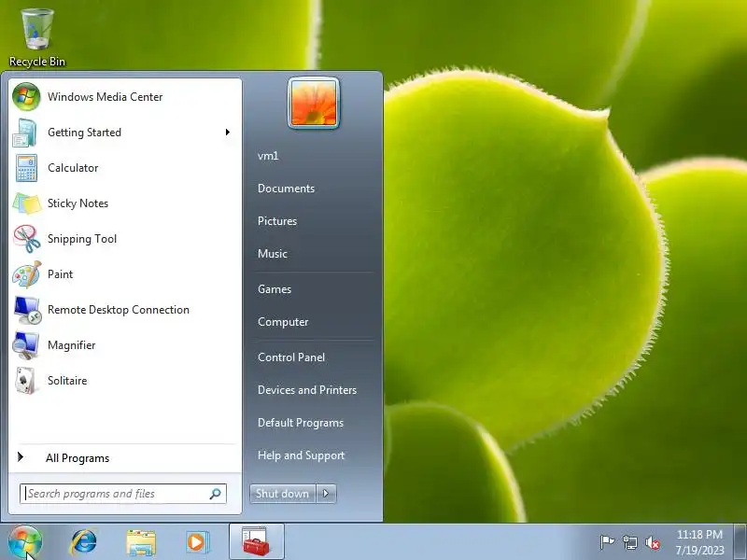Click the Remote Desktop Connection icon
The image size is (747, 560).
[27, 310]
